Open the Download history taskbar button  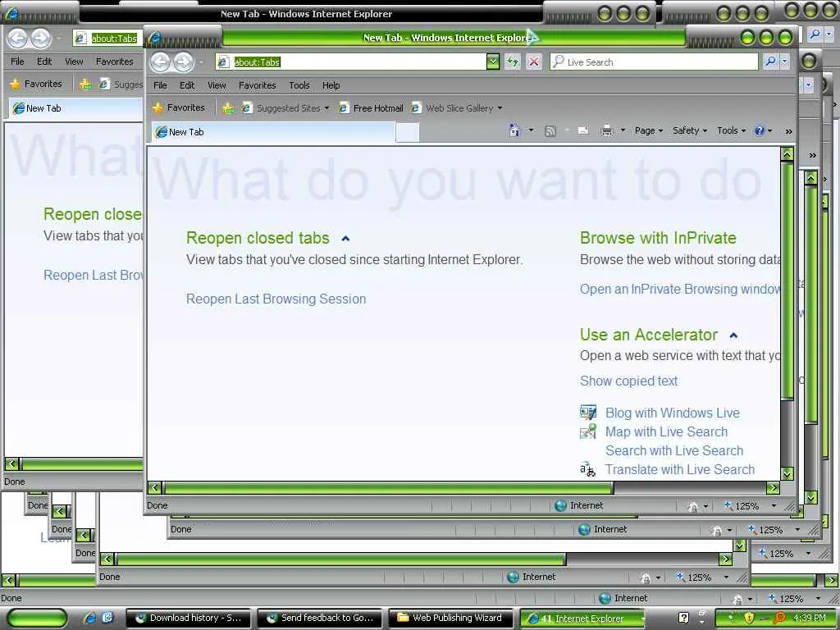pyautogui.click(x=189, y=618)
